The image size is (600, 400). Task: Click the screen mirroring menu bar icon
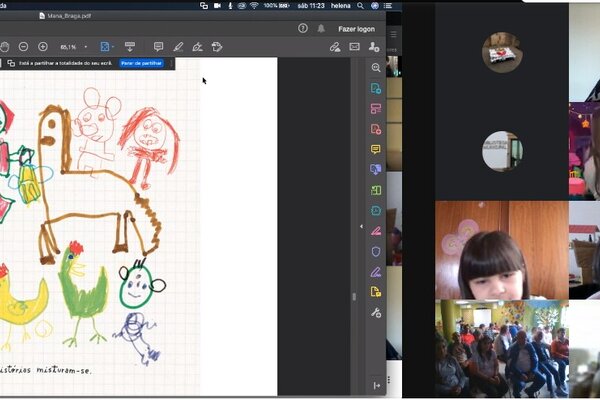pos(204,5)
